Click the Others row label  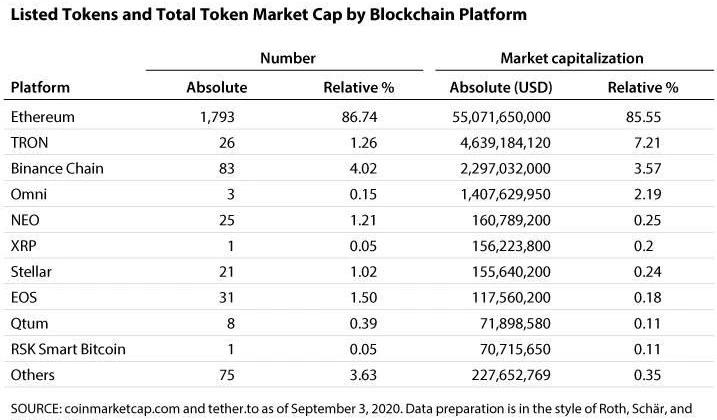coord(32,375)
